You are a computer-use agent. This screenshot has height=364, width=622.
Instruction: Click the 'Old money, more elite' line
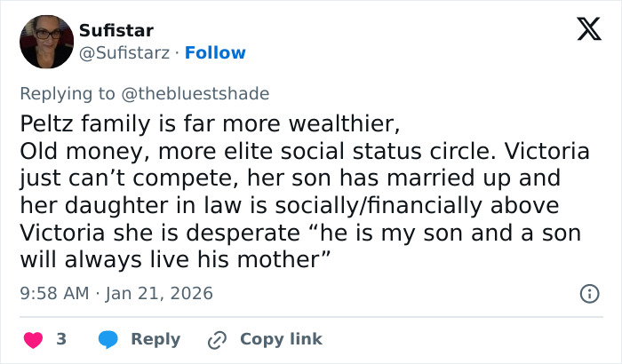click(178, 149)
